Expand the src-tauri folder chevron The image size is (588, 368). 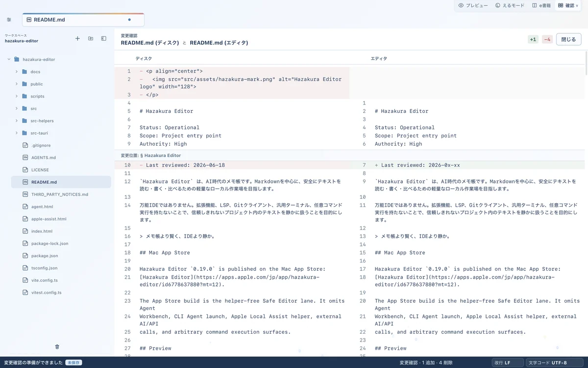coord(17,133)
